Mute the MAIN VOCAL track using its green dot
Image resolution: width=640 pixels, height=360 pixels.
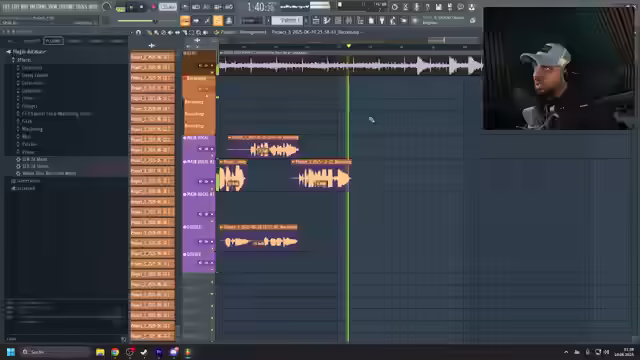point(184,138)
